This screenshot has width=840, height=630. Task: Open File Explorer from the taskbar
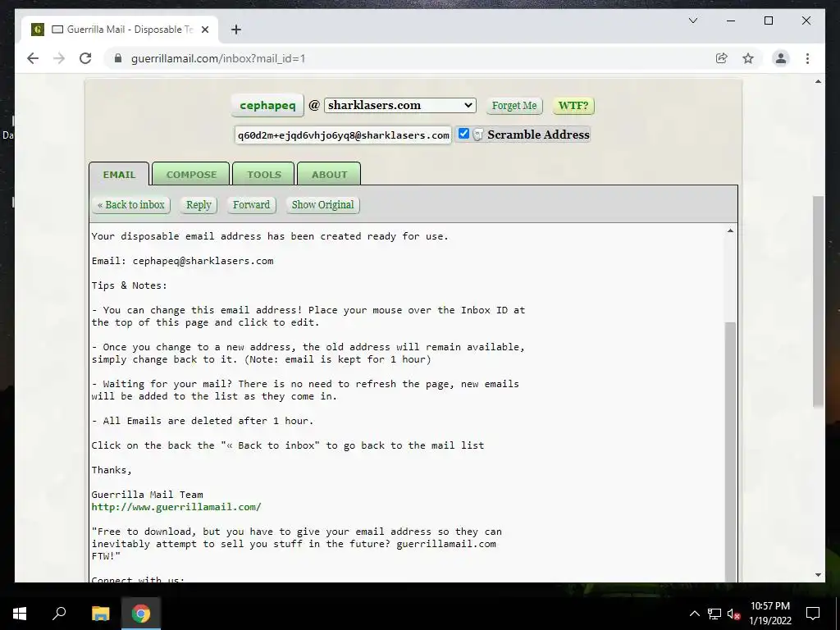click(x=100, y=614)
